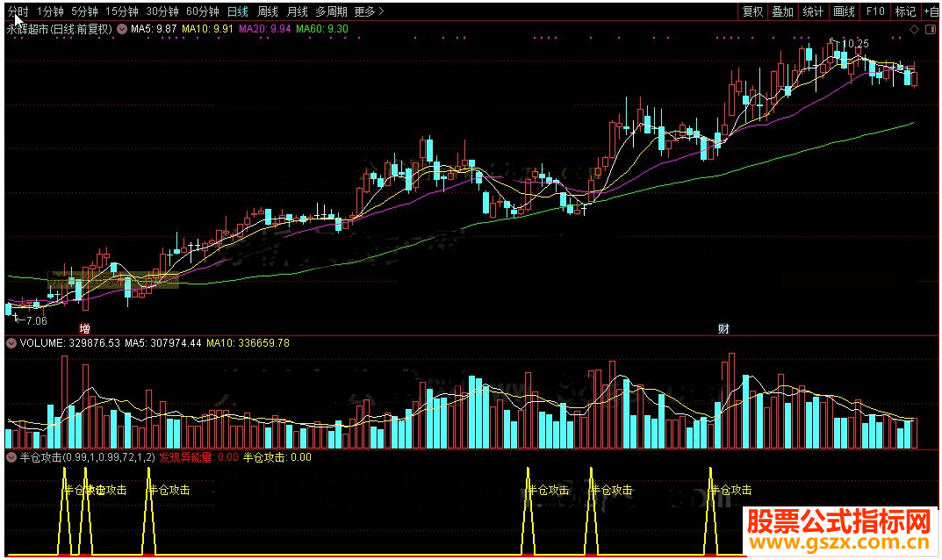Expand the 更多 periods menu

click(368, 11)
